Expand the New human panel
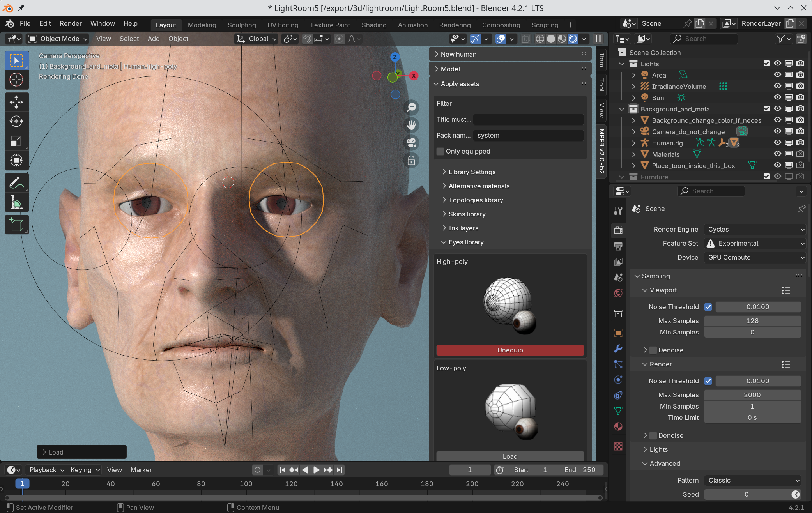 tap(458, 54)
